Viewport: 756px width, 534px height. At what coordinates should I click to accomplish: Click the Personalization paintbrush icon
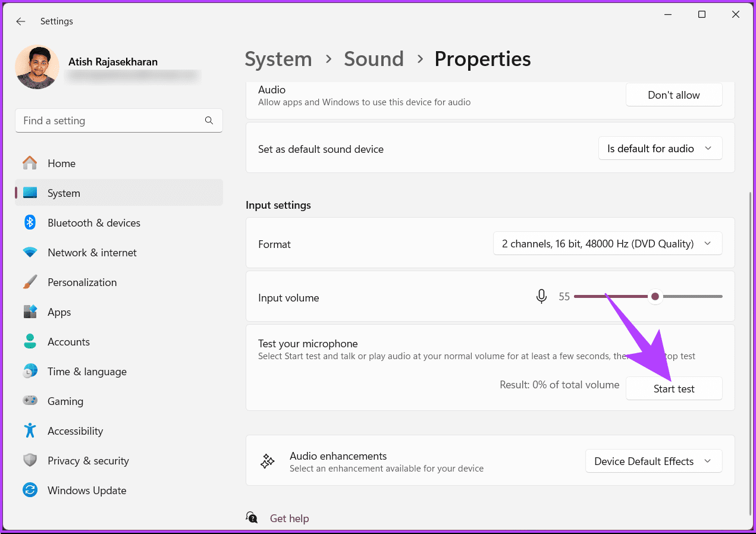(x=30, y=282)
